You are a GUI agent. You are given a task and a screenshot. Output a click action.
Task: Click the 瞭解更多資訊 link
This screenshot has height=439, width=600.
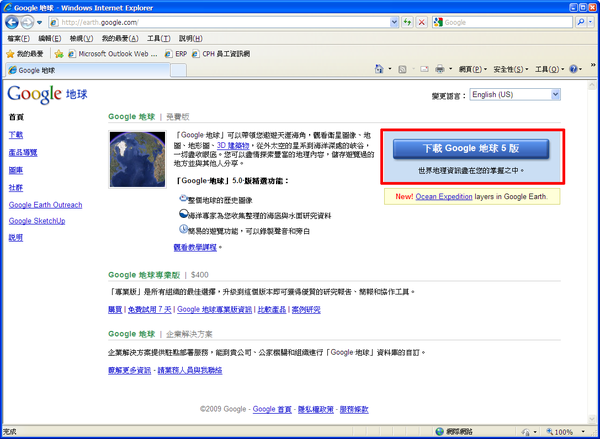coord(129,370)
